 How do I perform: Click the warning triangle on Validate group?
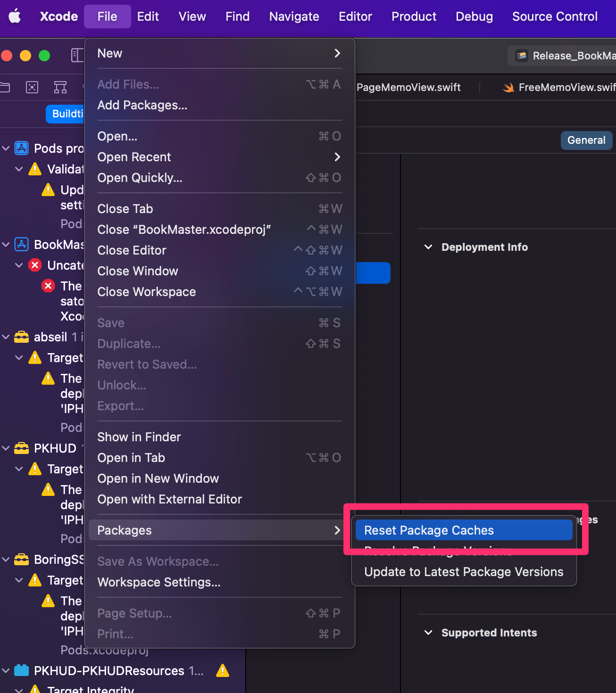[34, 169]
